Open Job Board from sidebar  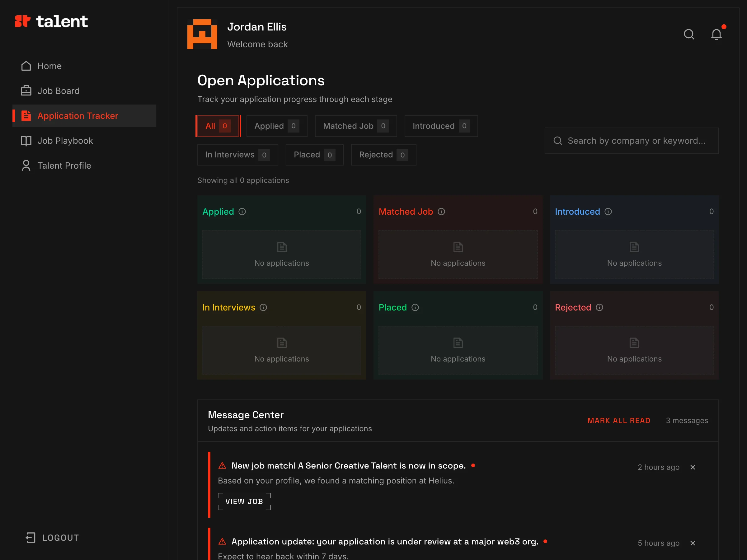[x=84, y=91]
